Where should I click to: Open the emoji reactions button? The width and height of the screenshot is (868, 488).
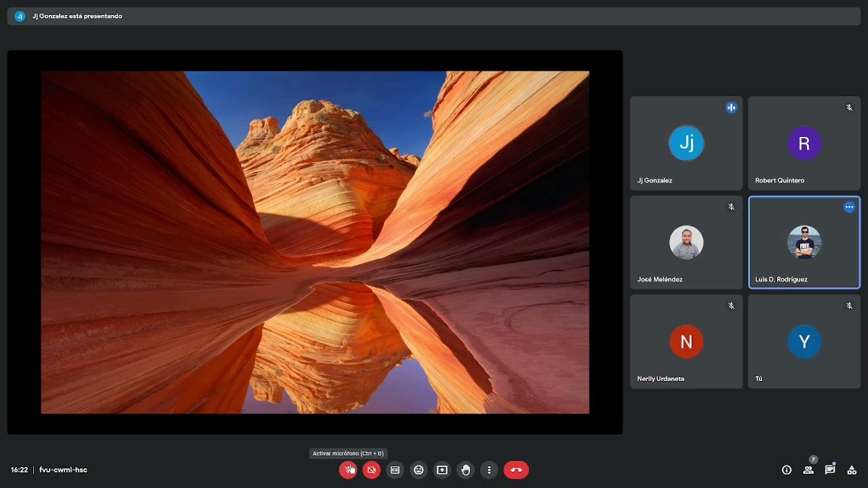[x=419, y=470]
